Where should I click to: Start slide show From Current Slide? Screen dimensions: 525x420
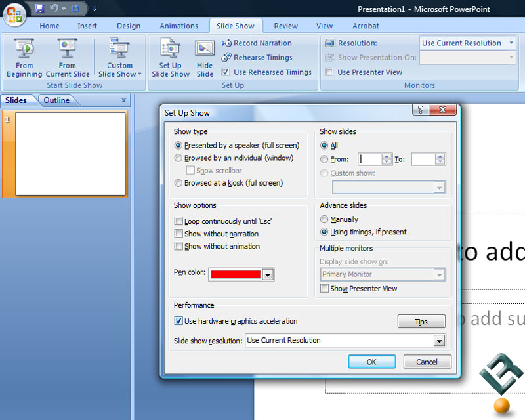click(68, 58)
